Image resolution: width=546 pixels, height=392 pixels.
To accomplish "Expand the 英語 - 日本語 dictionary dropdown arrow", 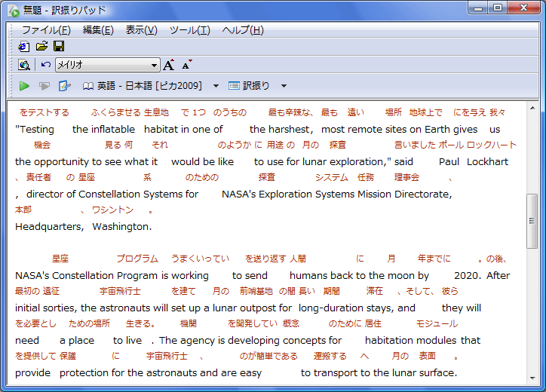I will click(x=216, y=86).
